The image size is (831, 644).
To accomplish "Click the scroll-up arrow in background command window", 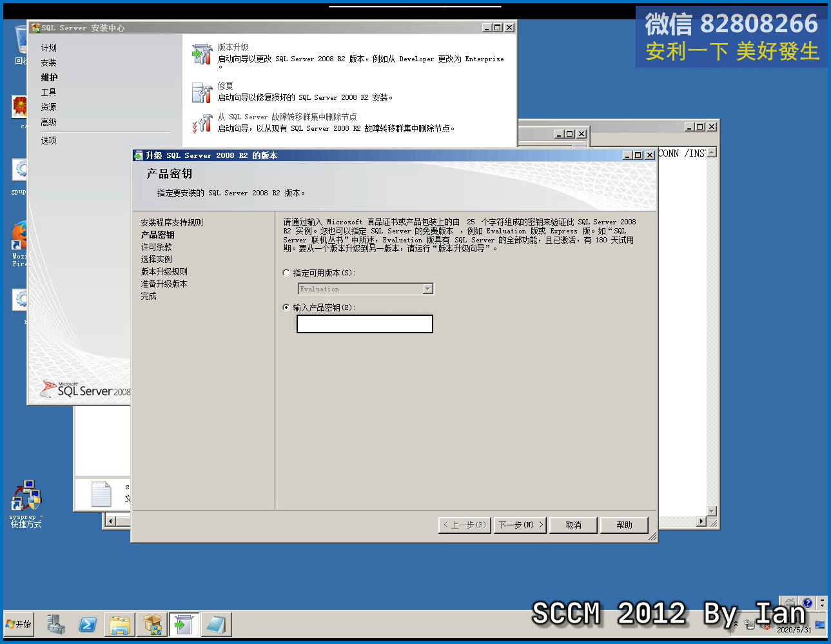I will tap(712, 153).
